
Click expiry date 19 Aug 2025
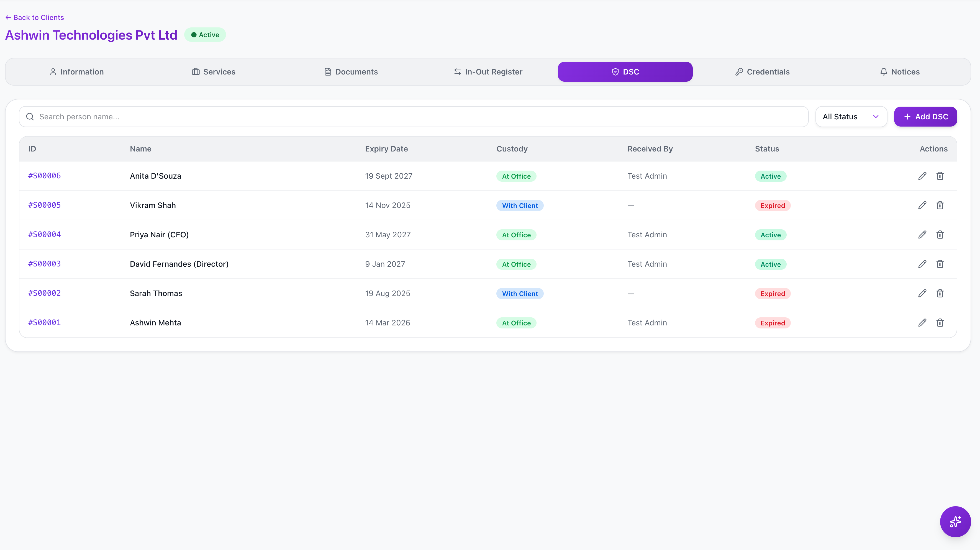(x=387, y=293)
